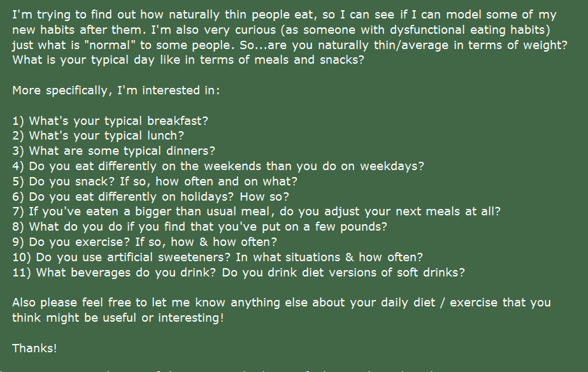Click question 6 about eating on holidays
This screenshot has width=588, height=372.
click(x=150, y=197)
